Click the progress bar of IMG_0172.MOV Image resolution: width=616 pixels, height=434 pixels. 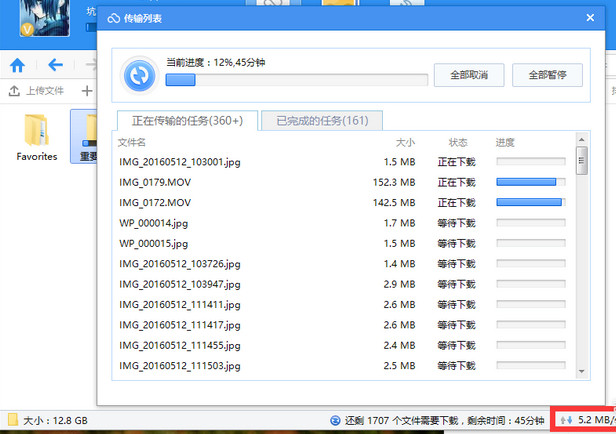pos(531,202)
